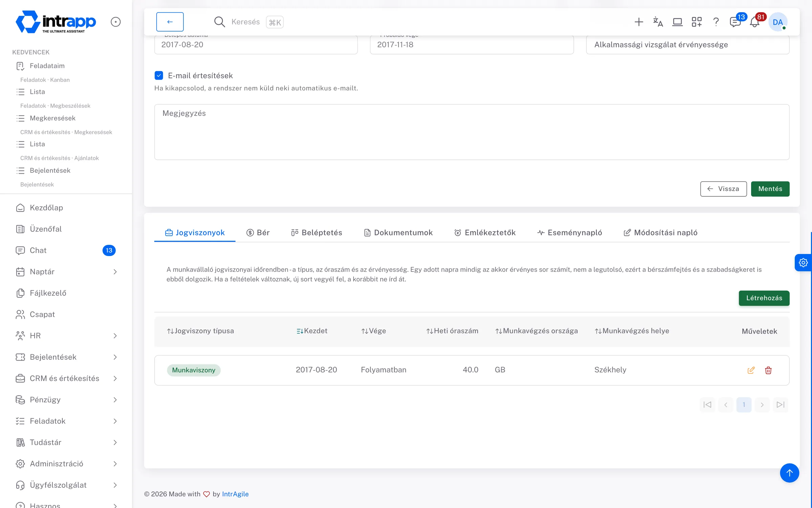Click into the Megjegyzés text area
The image size is (812, 508).
472,132
